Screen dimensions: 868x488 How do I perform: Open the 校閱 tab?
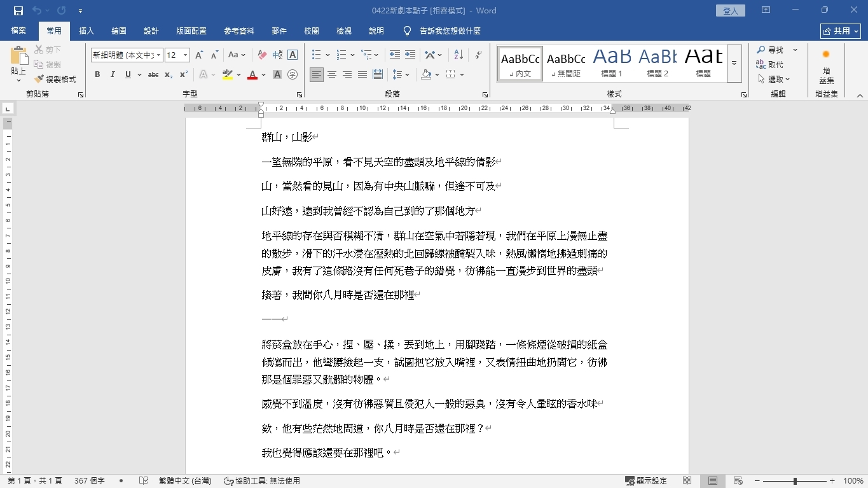312,31
